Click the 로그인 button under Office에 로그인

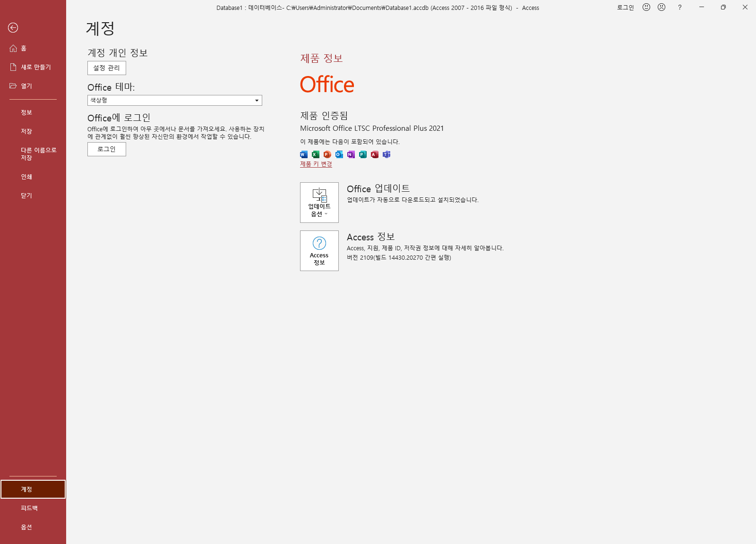107,149
